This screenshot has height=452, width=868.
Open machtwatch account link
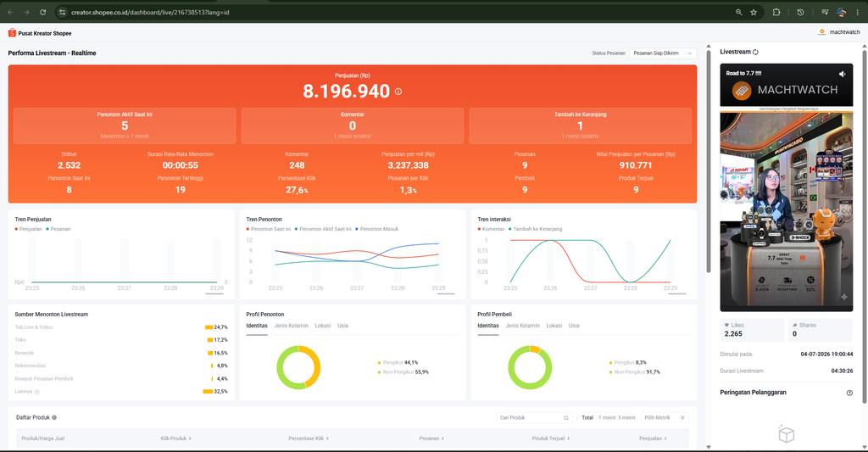[839, 32]
